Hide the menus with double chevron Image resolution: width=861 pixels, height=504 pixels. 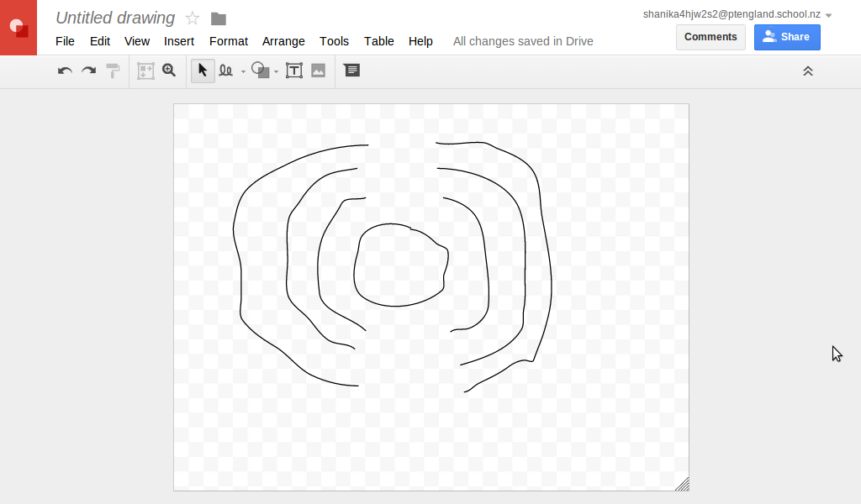(x=808, y=71)
